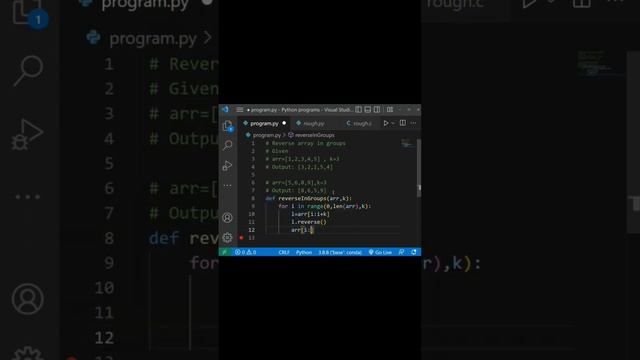Open the Manage gear menu
This screenshot has width=640, height=360.
click(x=227, y=238)
